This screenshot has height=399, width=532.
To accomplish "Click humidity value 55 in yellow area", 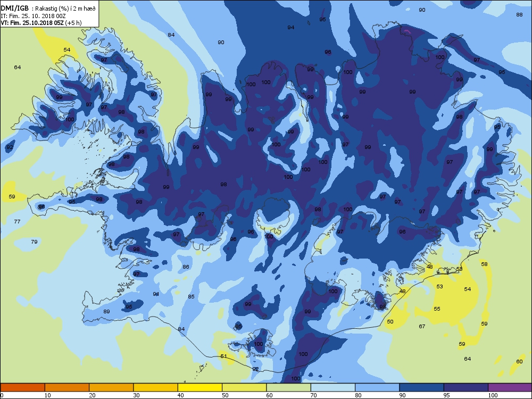I will [x=437, y=309].
